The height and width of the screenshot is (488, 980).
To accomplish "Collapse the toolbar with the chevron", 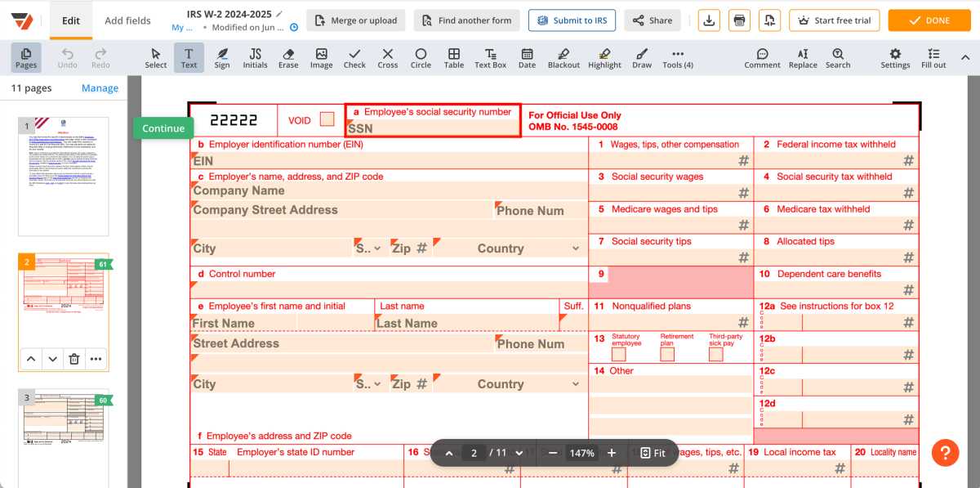I will point(965,57).
